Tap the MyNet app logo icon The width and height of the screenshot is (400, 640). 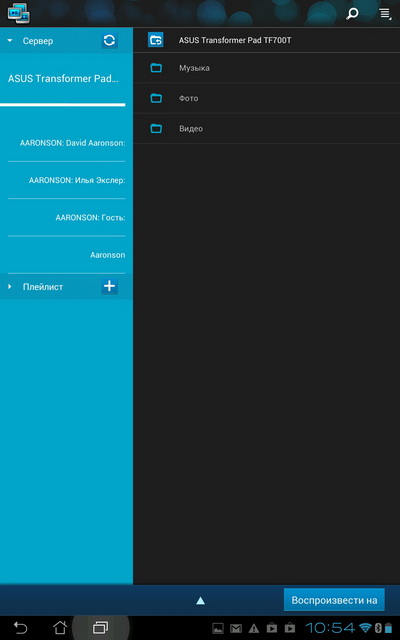18,13
